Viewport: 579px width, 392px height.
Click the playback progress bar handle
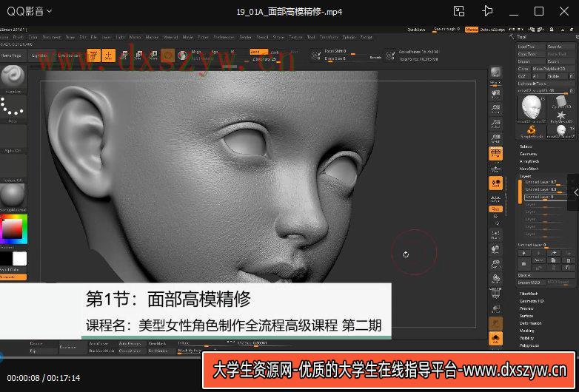1,356
